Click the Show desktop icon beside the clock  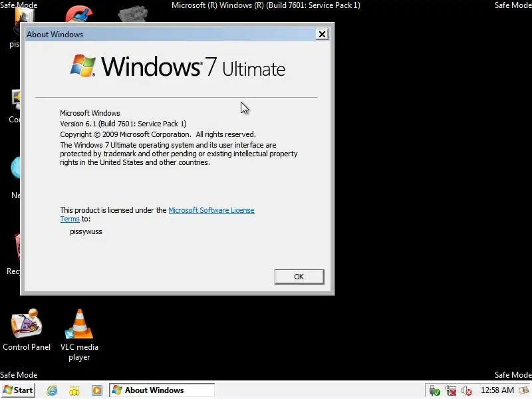point(525,390)
